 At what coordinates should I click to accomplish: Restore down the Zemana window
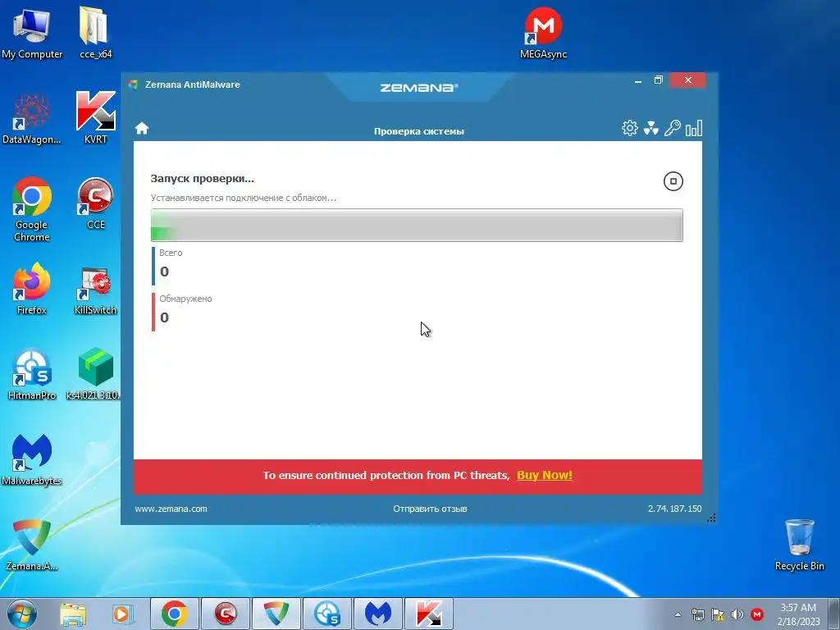pyautogui.click(x=659, y=80)
